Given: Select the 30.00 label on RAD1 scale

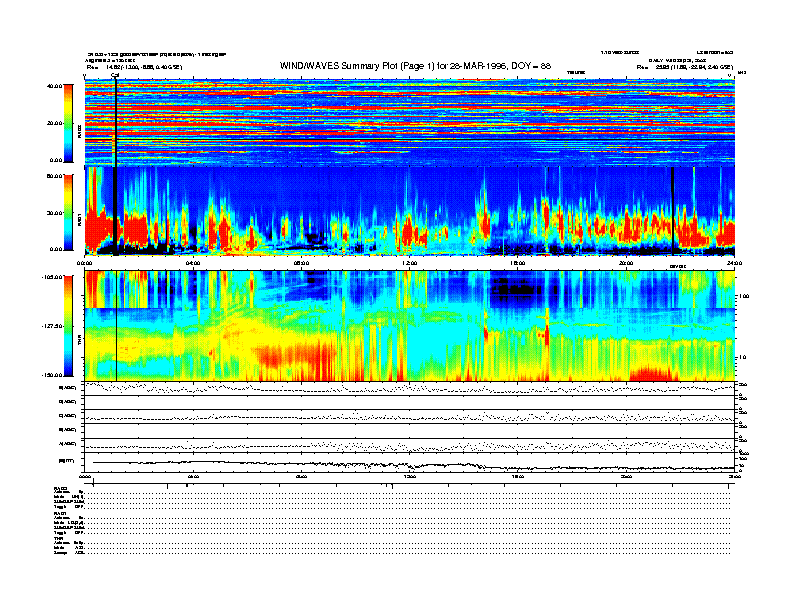Looking at the screenshot, I should pos(54,213).
